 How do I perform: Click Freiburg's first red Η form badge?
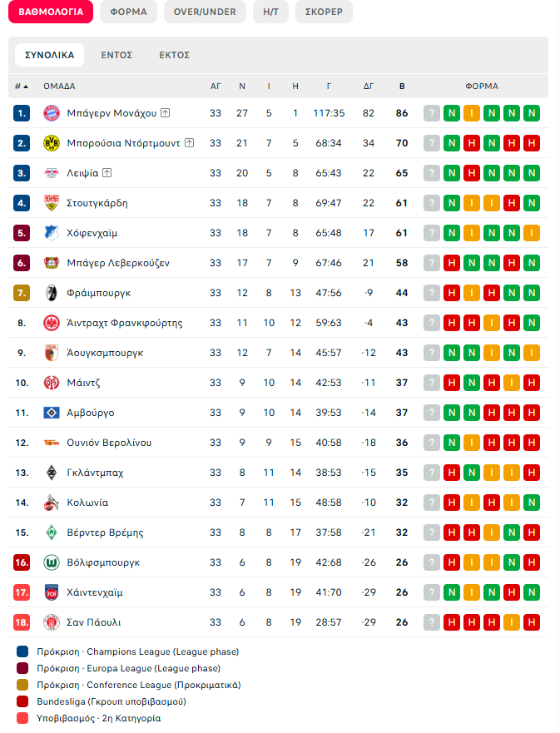[x=452, y=293]
